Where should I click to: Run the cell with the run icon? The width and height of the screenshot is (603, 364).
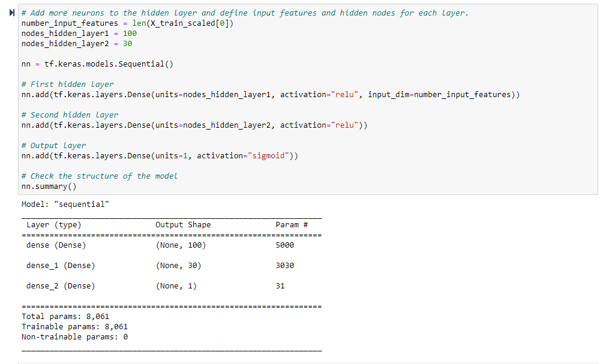pyautogui.click(x=12, y=13)
